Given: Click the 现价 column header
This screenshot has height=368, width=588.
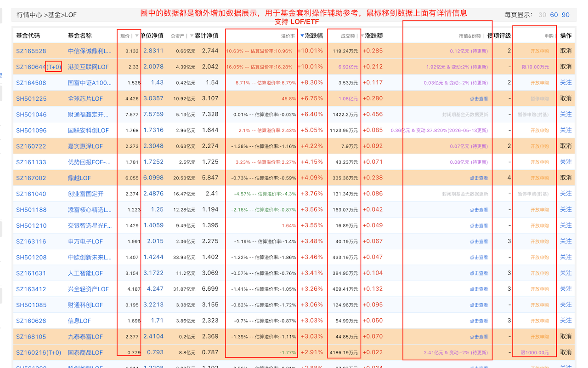Looking at the screenshot, I should (x=125, y=36).
